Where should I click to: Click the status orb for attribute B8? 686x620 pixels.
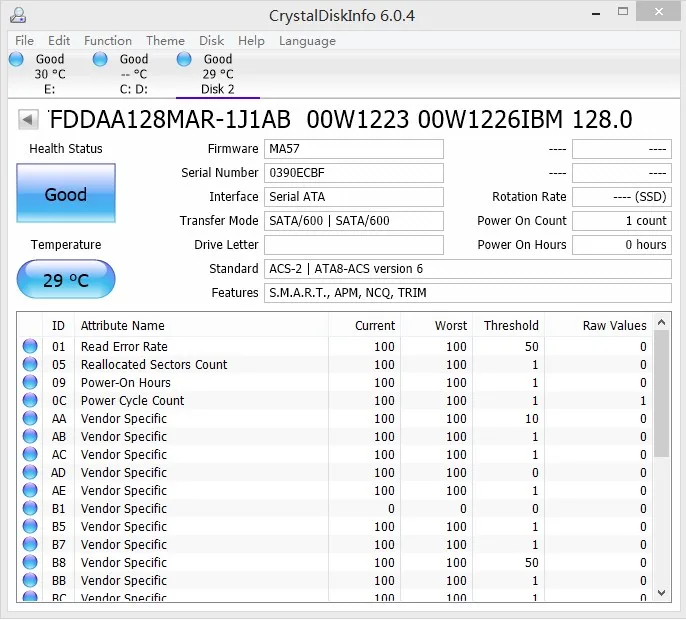click(x=30, y=562)
